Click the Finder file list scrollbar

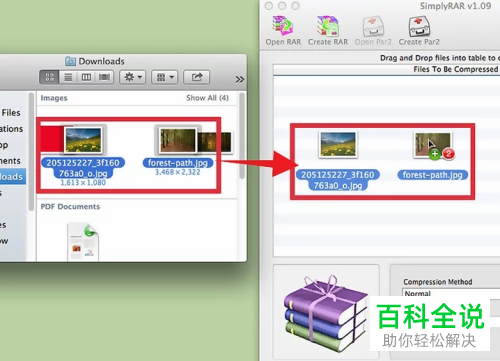coord(242,136)
